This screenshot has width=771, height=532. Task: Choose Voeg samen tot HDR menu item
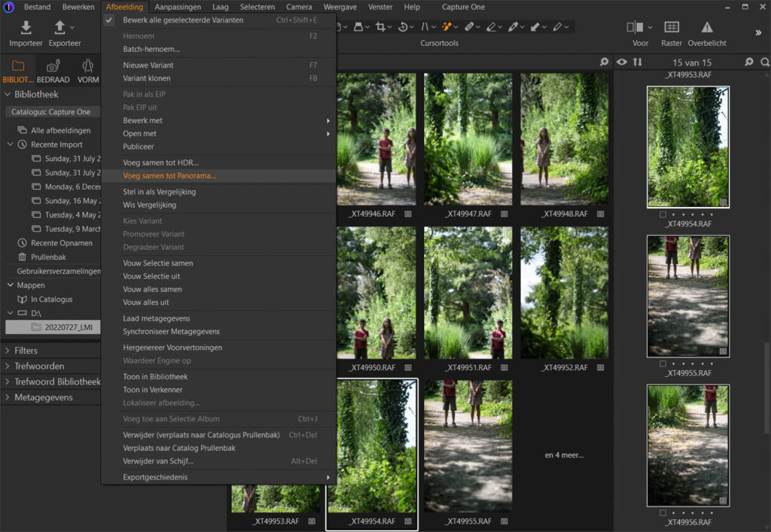219,163
